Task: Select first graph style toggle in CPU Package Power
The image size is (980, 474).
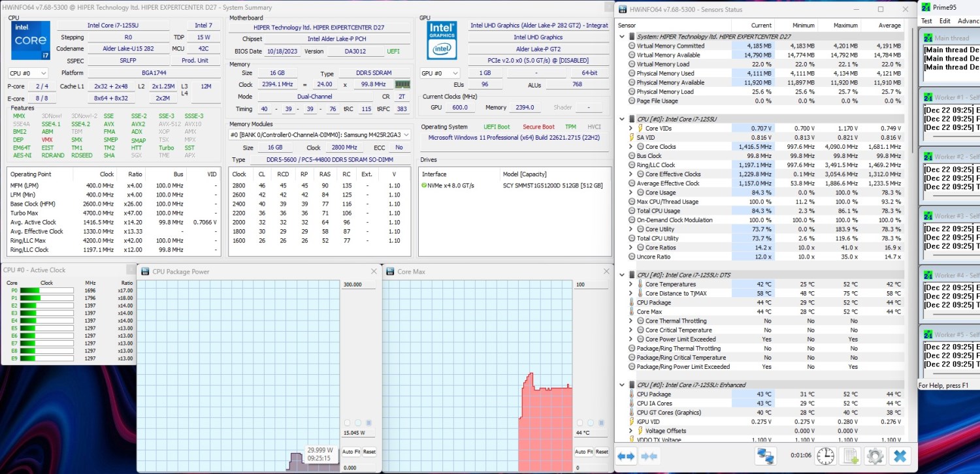Action: tap(348, 423)
